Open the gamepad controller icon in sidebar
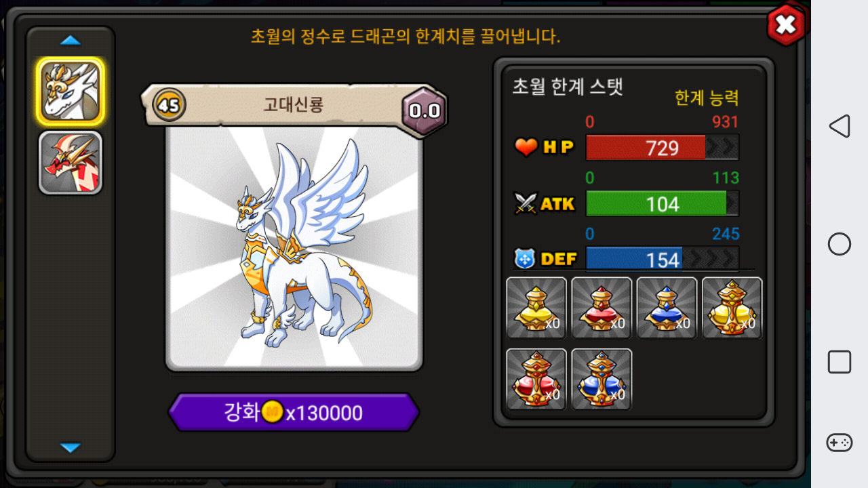868x488 pixels. click(840, 443)
